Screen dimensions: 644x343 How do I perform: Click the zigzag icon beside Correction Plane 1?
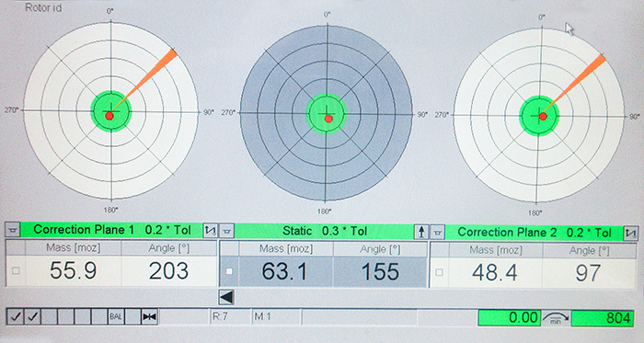[211, 231]
